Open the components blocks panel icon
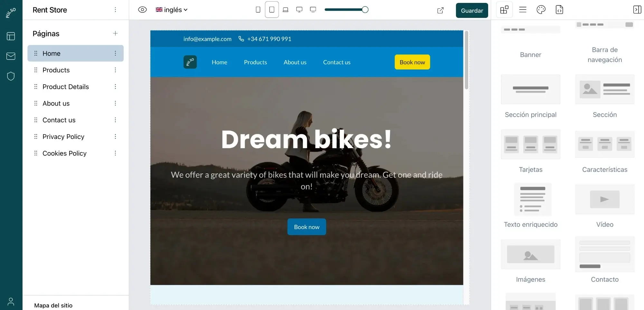 tap(504, 10)
